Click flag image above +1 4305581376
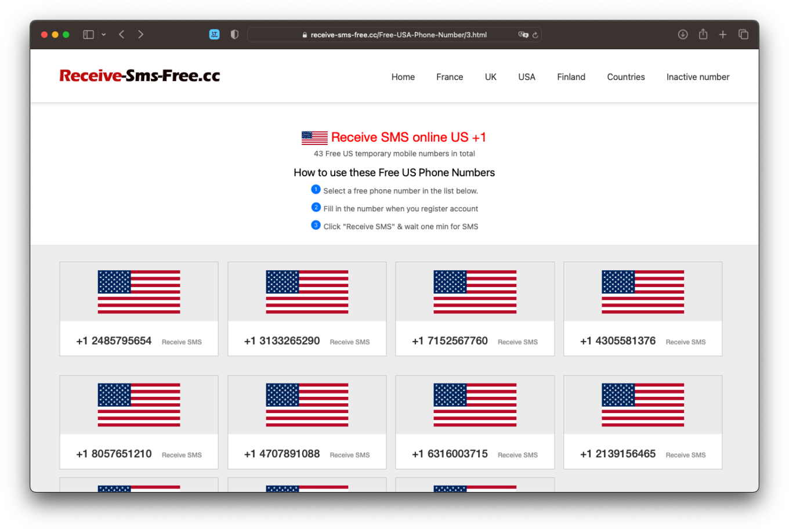 pos(643,292)
